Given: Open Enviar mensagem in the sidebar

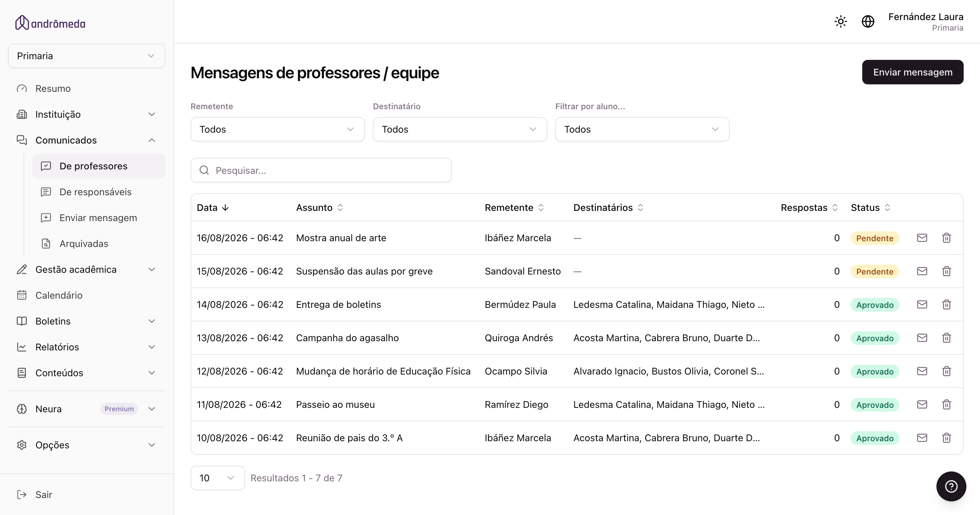Looking at the screenshot, I should pyautogui.click(x=99, y=218).
